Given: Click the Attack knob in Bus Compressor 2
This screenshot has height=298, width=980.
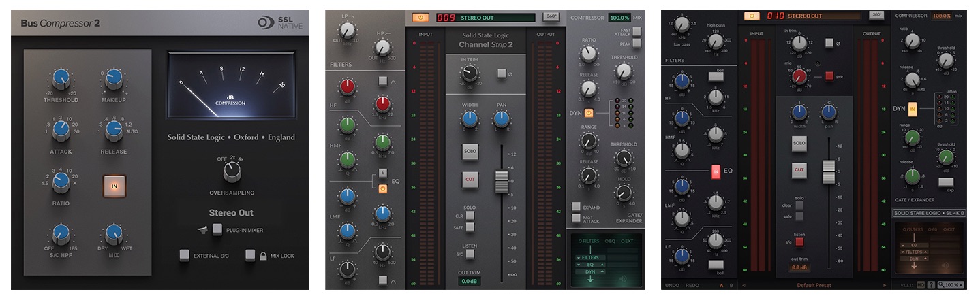Looking at the screenshot, I should tap(61, 131).
